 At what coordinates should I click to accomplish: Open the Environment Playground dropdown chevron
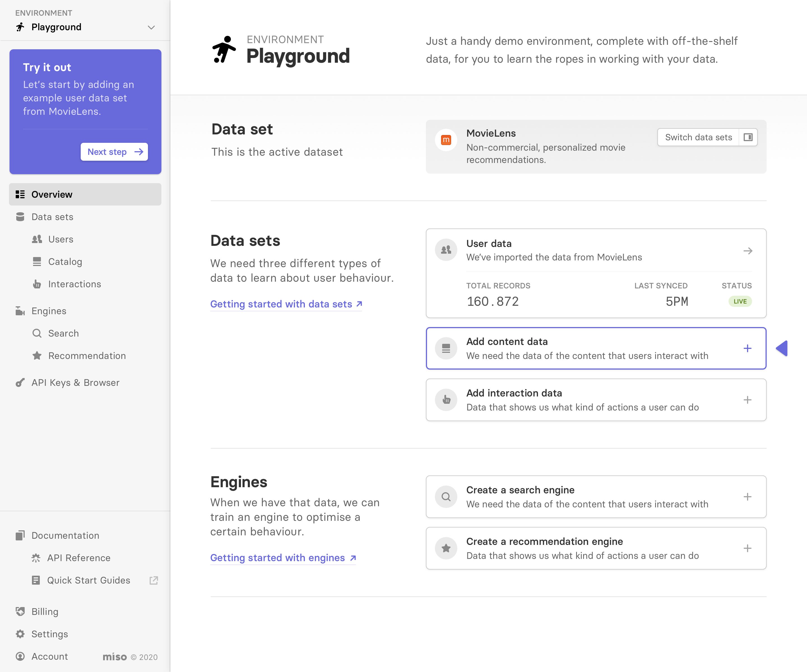(x=151, y=27)
